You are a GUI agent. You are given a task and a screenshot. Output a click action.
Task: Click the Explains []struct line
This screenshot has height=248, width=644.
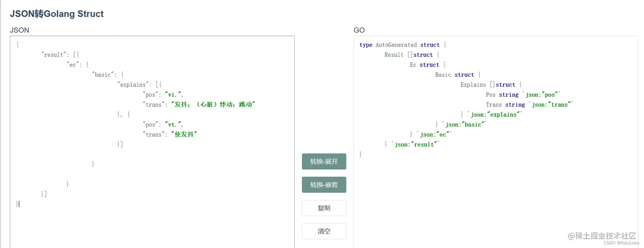(491, 85)
